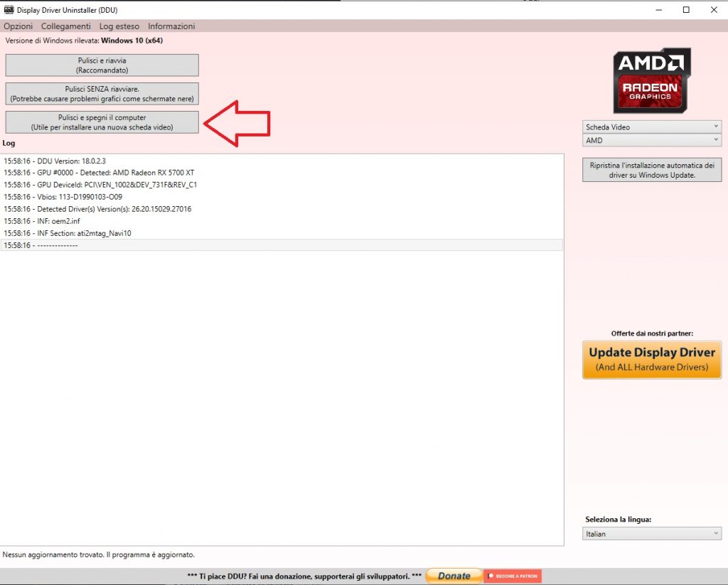728x585 pixels.
Task: Open the Italian language dropdown
Action: [x=652, y=534]
